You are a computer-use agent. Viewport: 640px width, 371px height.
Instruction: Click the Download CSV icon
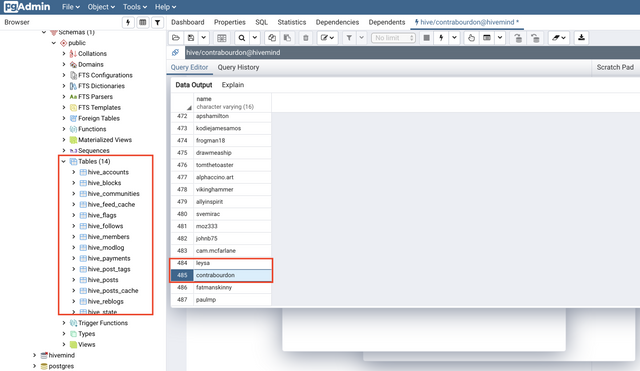[581, 38]
